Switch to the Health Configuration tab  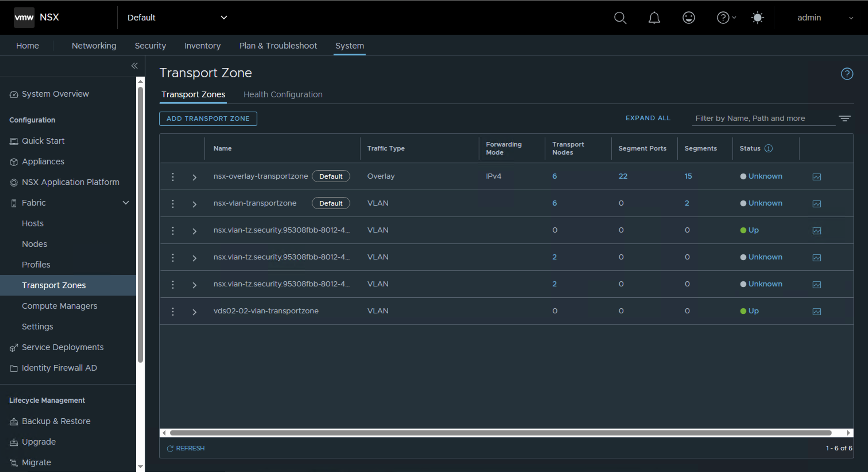(283, 95)
